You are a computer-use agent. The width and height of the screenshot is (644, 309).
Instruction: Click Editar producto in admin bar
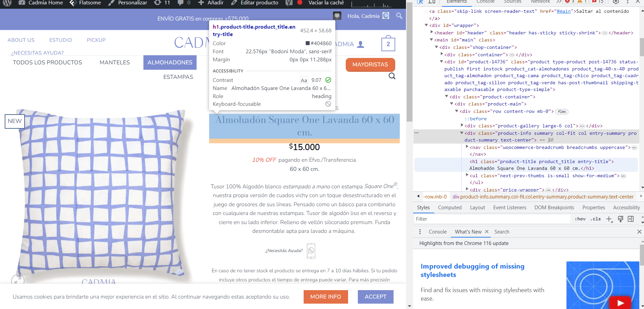coord(255,3)
